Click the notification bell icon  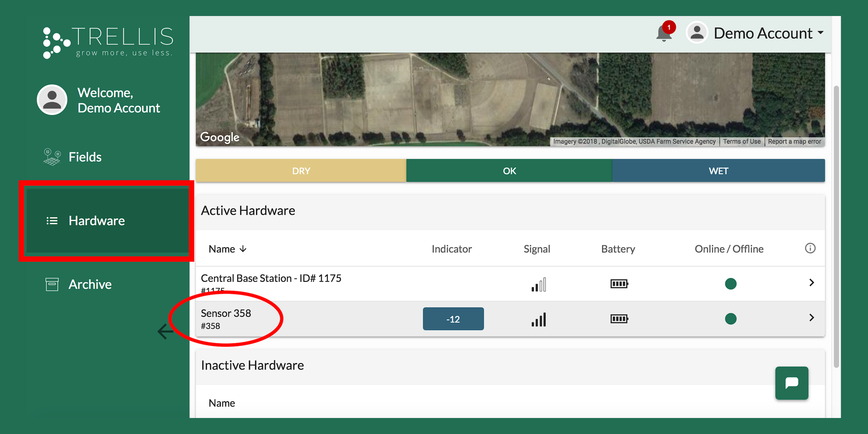coord(663,34)
